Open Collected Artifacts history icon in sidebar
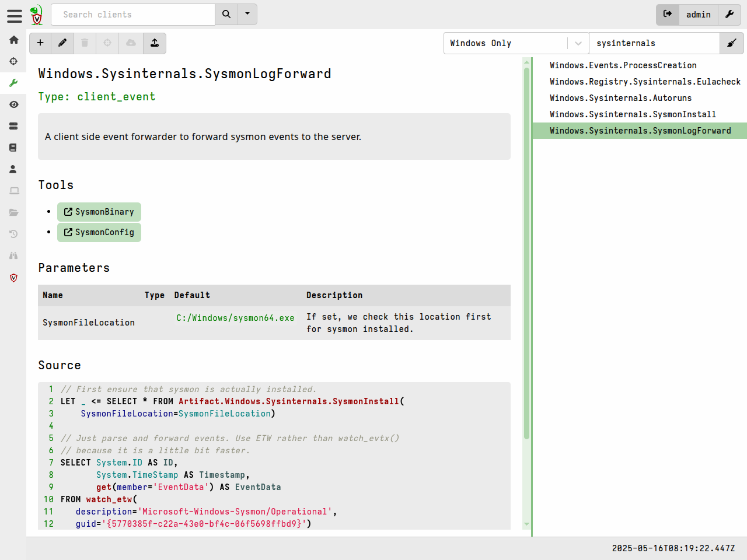747x560 pixels. tap(13, 234)
